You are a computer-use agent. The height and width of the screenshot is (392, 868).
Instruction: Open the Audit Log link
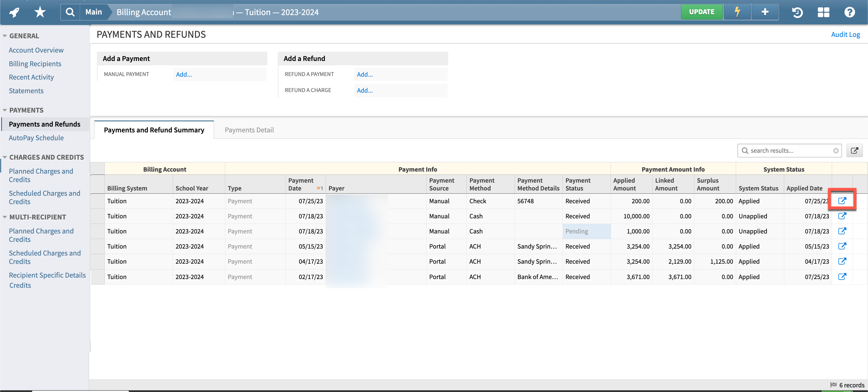(846, 34)
